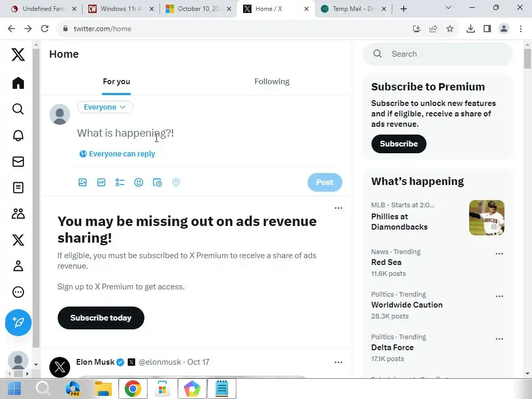The width and height of the screenshot is (532, 399).
Task: Reload the twitter page
Action: tap(45, 29)
